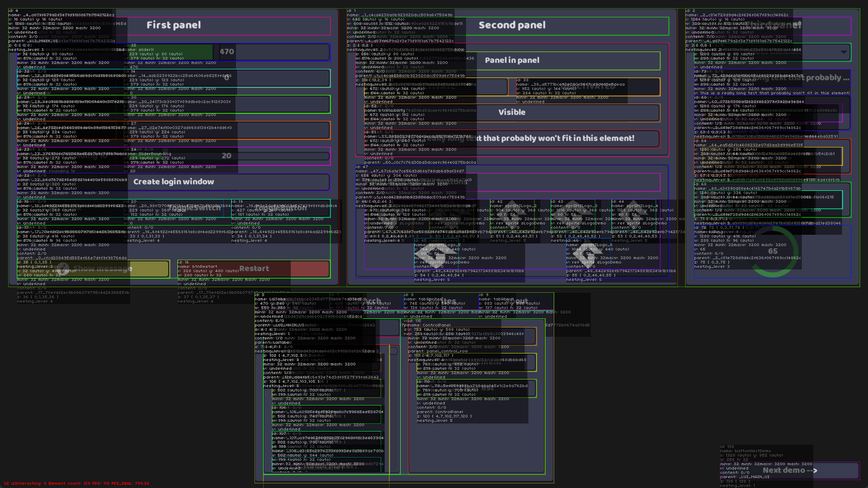Open the dropdown arrow in the third panel
The width and height of the screenshot is (868, 488).
[844, 52]
